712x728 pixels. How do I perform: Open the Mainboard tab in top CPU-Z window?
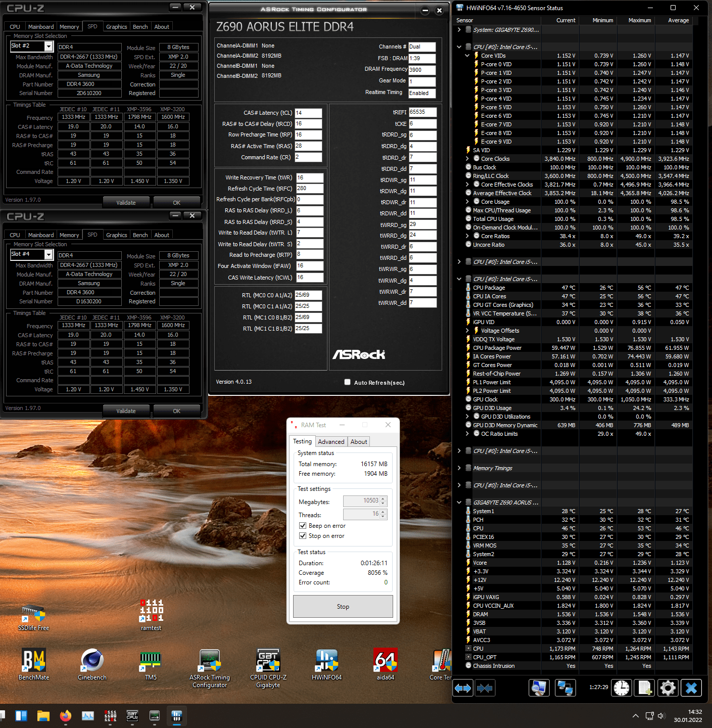(x=41, y=27)
